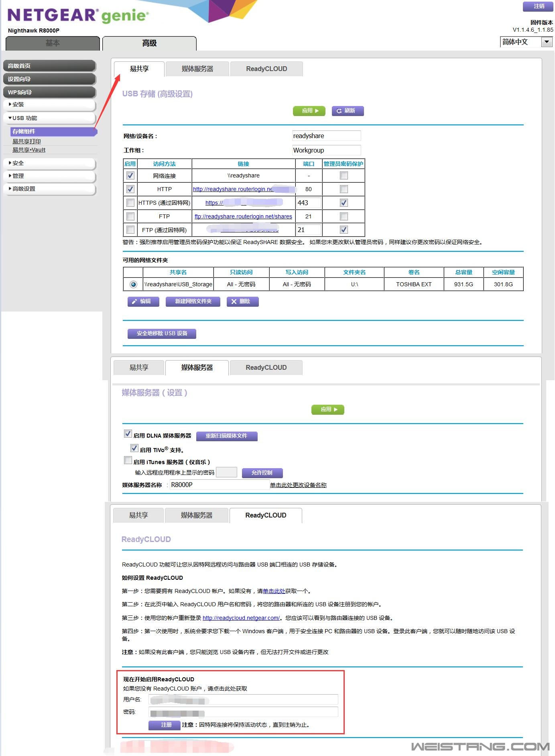This screenshot has height=756, width=555.
Task: Toggle the 网络连接 enable checkbox
Action: click(130, 175)
